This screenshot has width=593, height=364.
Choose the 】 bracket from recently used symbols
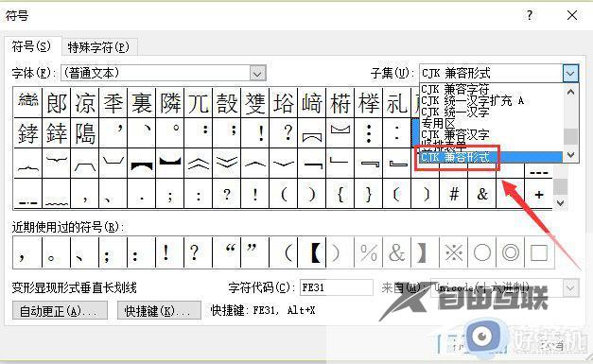point(426,252)
